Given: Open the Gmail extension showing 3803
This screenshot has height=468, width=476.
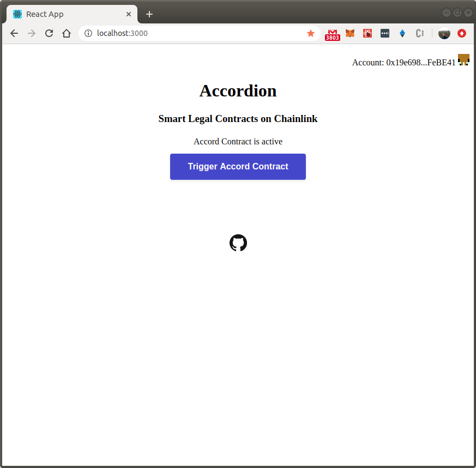Looking at the screenshot, I should (x=333, y=34).
